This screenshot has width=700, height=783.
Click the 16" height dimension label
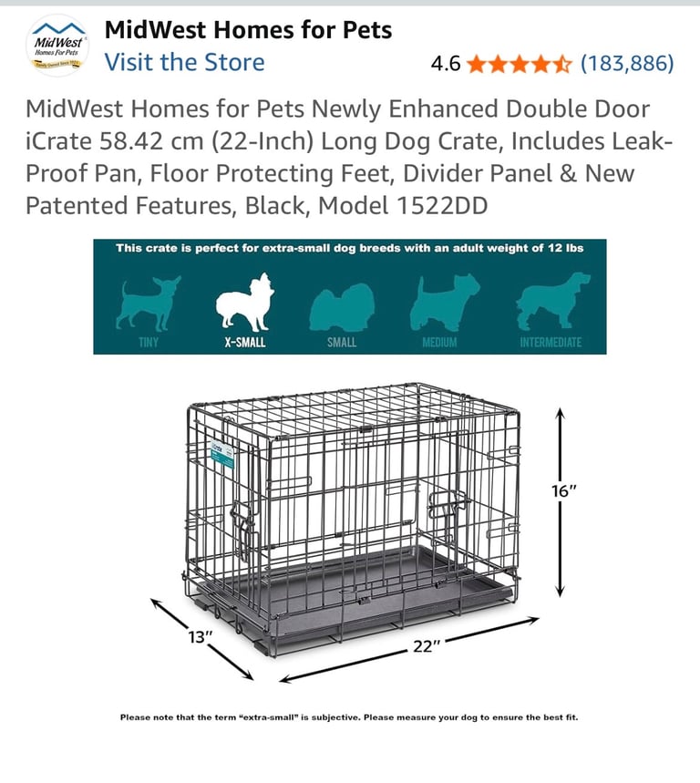point(563,491)
